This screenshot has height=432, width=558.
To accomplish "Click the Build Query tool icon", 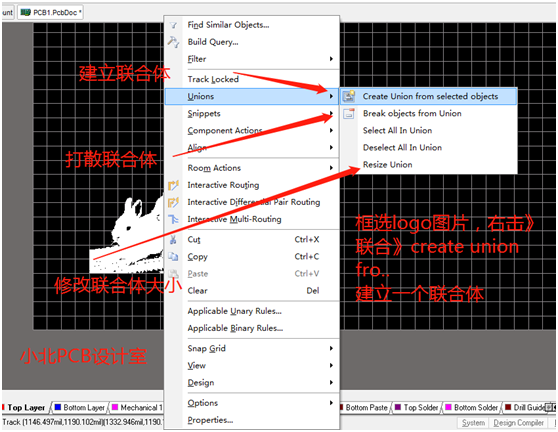I will pyautogui.click(x=173, y=42).
